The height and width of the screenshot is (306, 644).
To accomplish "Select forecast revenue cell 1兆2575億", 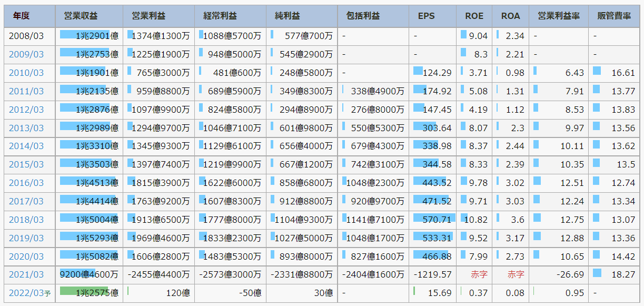I will pos(89,293).
